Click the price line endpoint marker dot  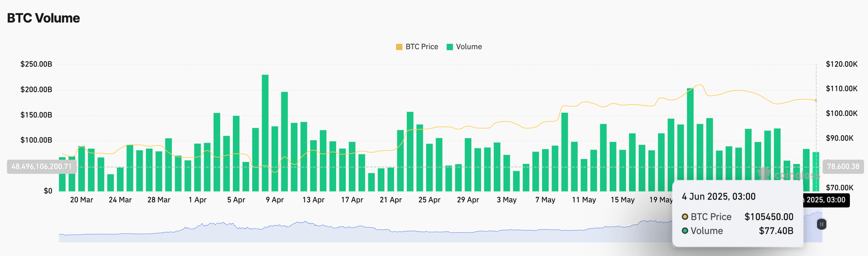click(x=816, y=100)
